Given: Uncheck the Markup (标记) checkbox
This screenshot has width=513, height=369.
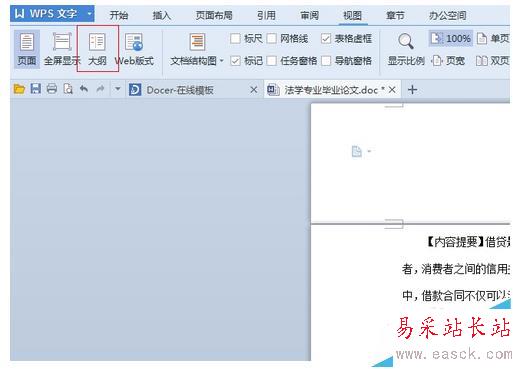Looking at the screenshot, I should click(235, 61).
